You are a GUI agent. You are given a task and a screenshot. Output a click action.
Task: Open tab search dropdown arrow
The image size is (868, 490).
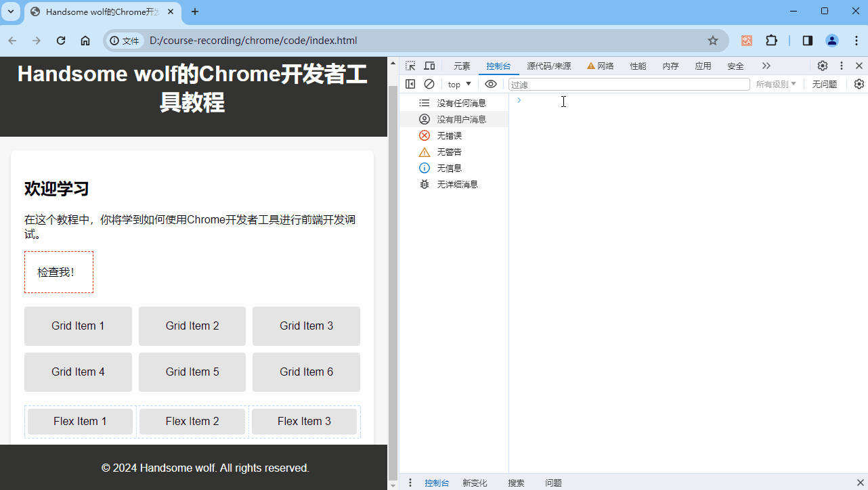11,12
